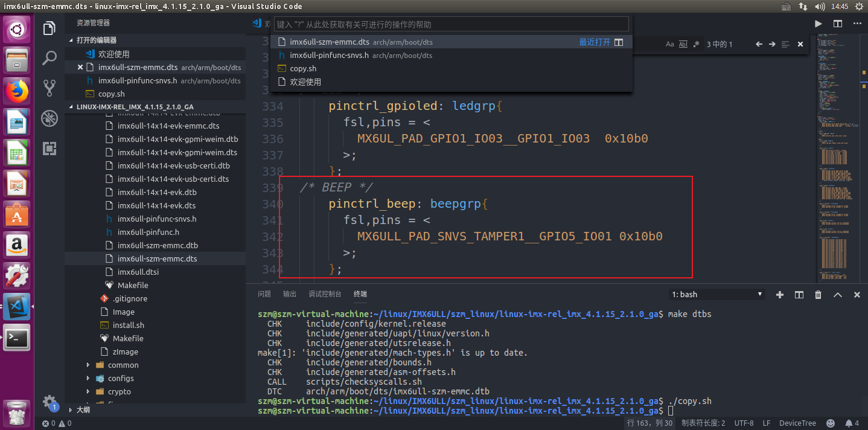This screenshot has height=430, width=868.
Task: Open the Manage gear menu
Action: pyautogui.click(x=49, y=402)
